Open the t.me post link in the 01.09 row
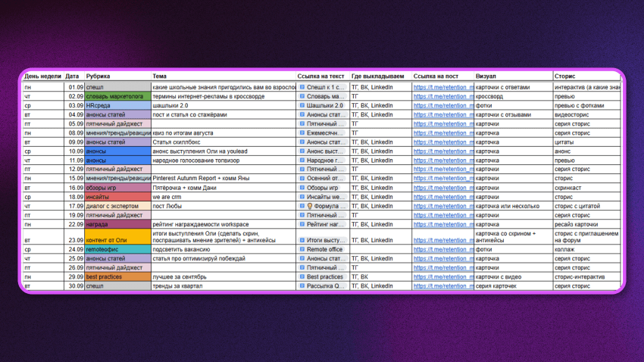This screenshot has width=644, height=362. [x=443, y=87]
